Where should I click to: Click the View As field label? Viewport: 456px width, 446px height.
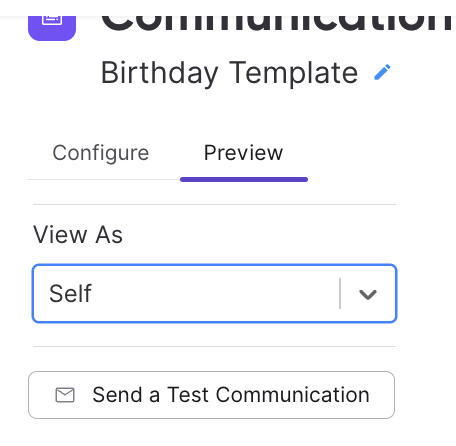(x=78, y=235)
